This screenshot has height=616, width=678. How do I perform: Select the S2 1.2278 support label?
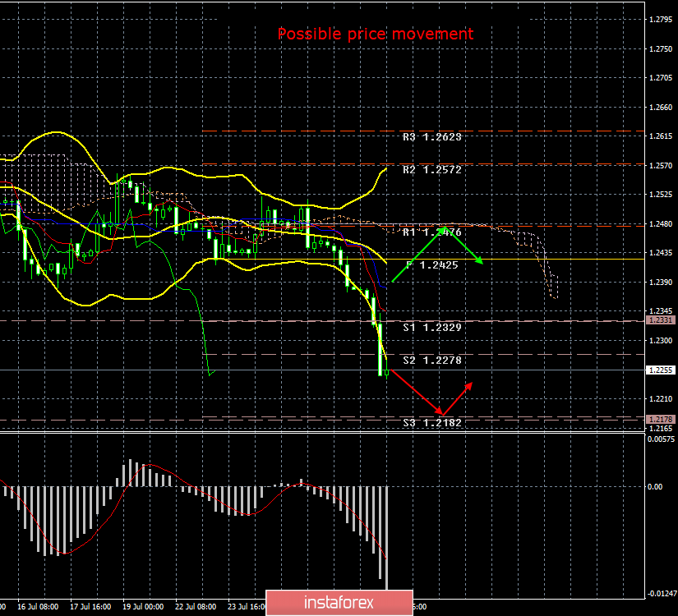point(432,361)
